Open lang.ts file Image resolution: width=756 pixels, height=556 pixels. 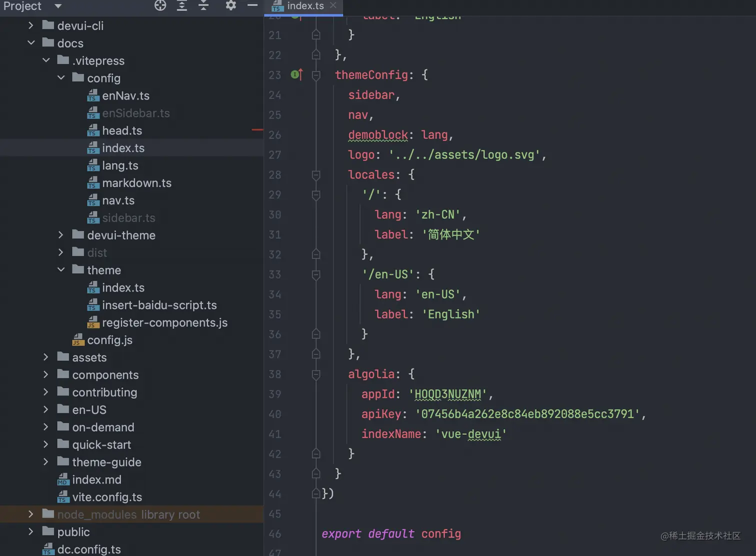pyautogui.click(x=120, y=165)
